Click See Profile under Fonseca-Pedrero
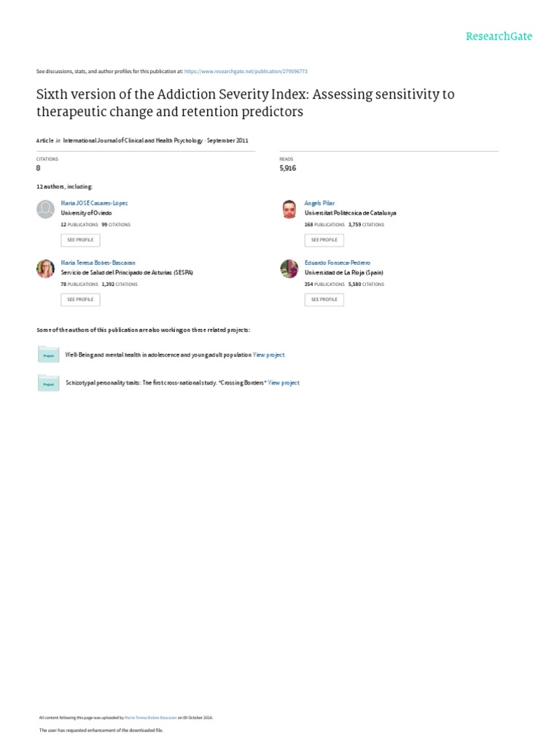This screenshot has width=560, height=747. click(x=324, y=300)
